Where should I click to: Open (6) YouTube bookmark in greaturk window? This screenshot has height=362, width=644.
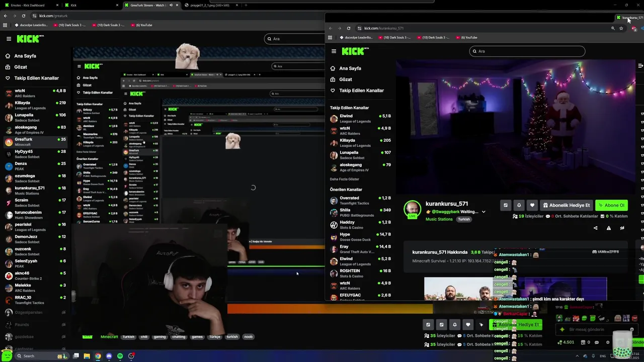tap(141, 25)
